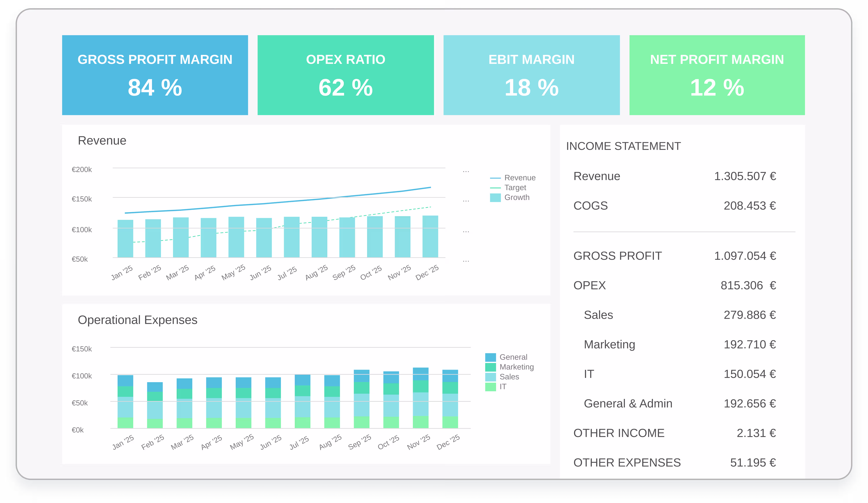This screenshot has height=503, width=868.
Task: Click the Marketing value 192.710 €
Action: coord(750,344)
